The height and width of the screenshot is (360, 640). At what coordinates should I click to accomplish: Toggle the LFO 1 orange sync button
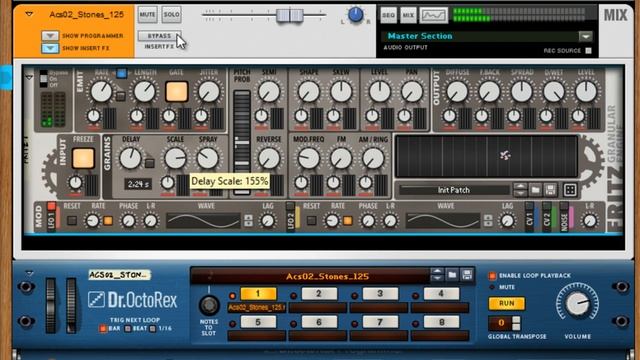point(108,221)
